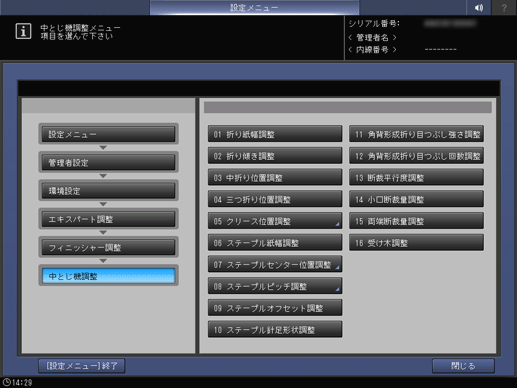Screen dimensions: 517x388
Task: Click the 中とじ機調整メニュー message text
Action: (x=80, y=28)
